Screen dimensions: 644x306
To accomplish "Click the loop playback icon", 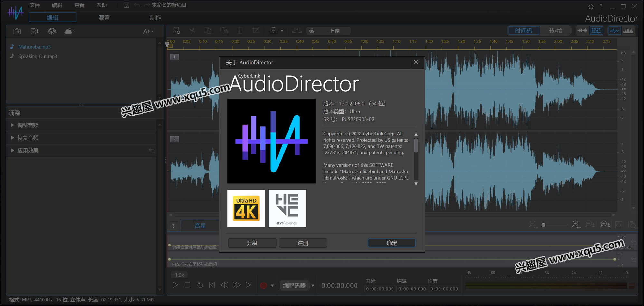I will pyautogui.click(x=200, y=285).
